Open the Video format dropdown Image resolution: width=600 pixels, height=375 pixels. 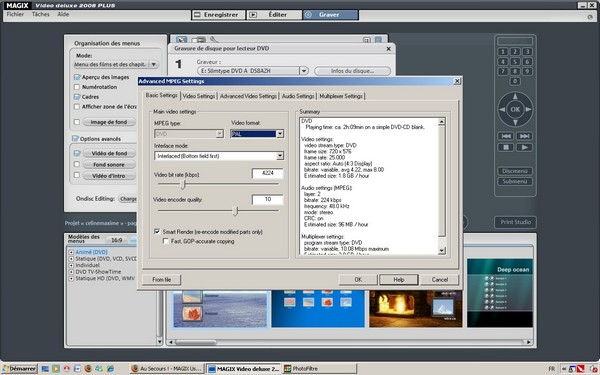click(x=280, y=134)
